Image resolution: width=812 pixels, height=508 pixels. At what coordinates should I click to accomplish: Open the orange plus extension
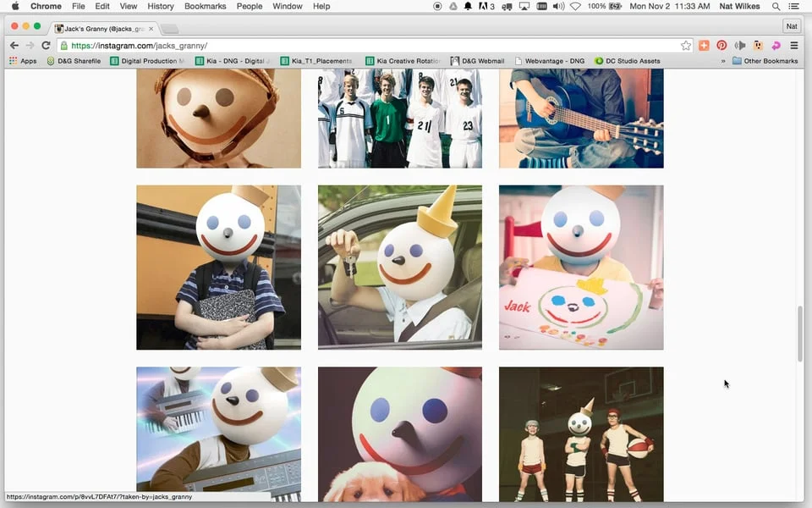[704, 46]
